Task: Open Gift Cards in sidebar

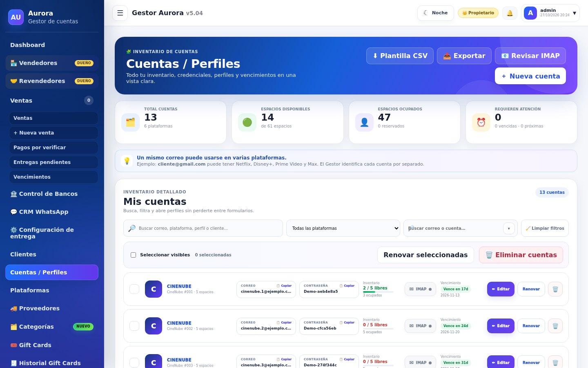Action: pyautogui.click(x=52, y=345)
